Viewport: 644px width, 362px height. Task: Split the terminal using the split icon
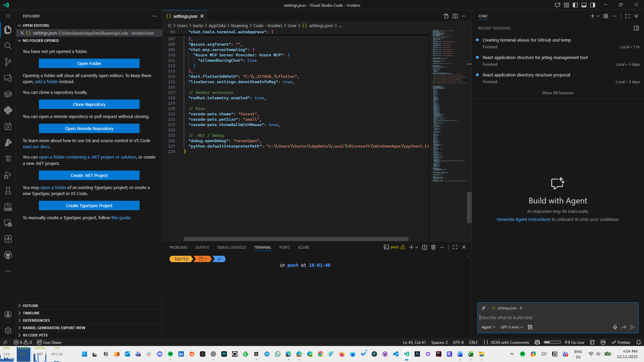pyautogui.click(x=424, y=247)
